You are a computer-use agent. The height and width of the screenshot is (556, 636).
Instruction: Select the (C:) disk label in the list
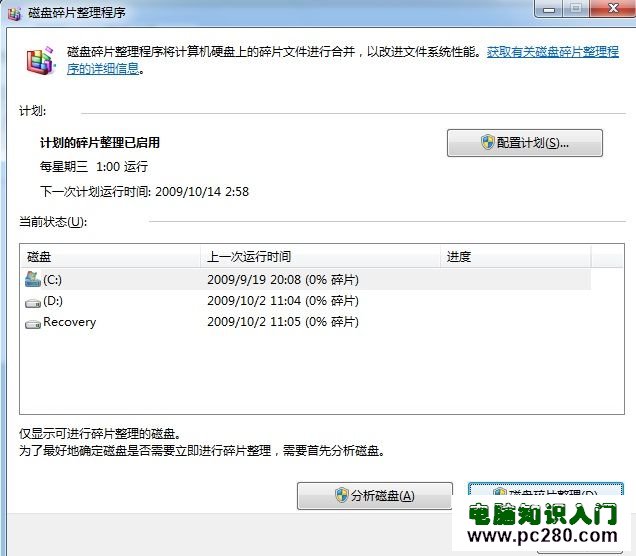tap(53, 280)
